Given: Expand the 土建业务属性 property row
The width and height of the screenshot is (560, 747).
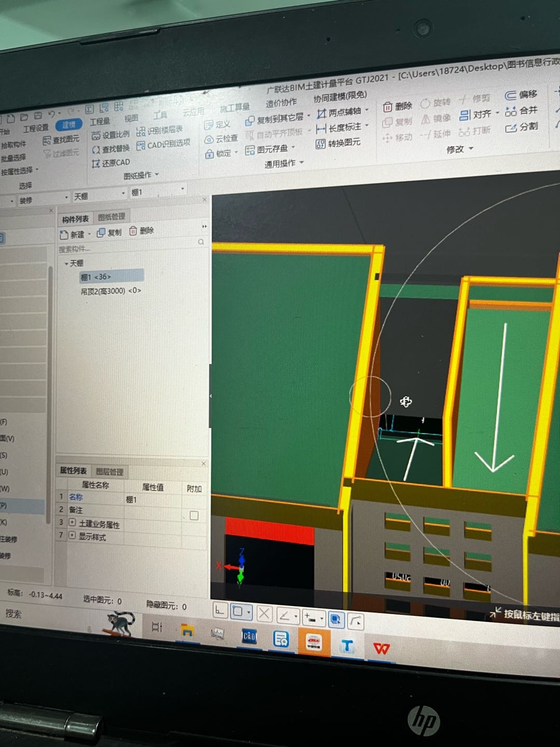Looking at the screenshot, I should click(72, 522).
